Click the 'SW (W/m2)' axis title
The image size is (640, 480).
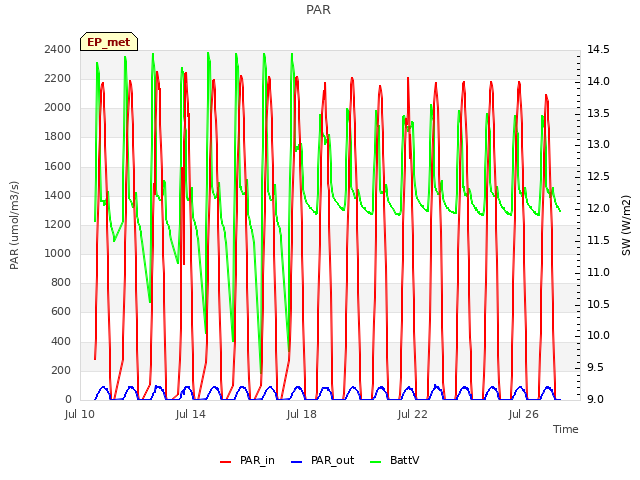click(x=626, y=225)
